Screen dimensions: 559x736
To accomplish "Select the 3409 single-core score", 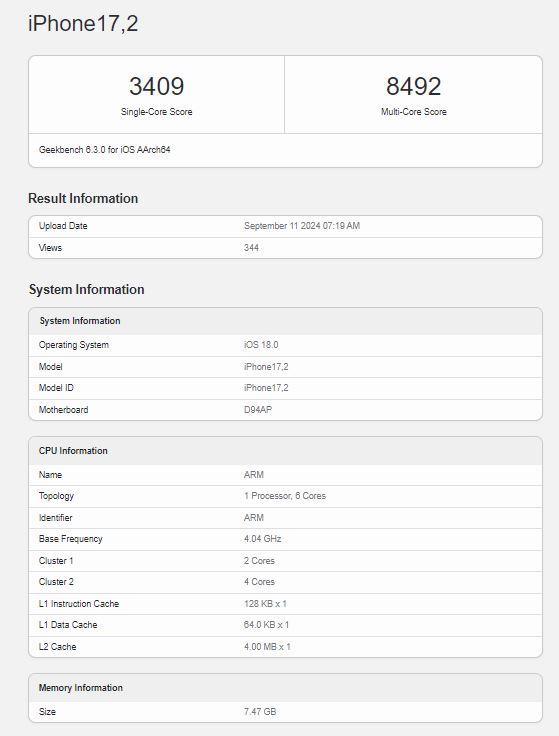I will [156, 86].
